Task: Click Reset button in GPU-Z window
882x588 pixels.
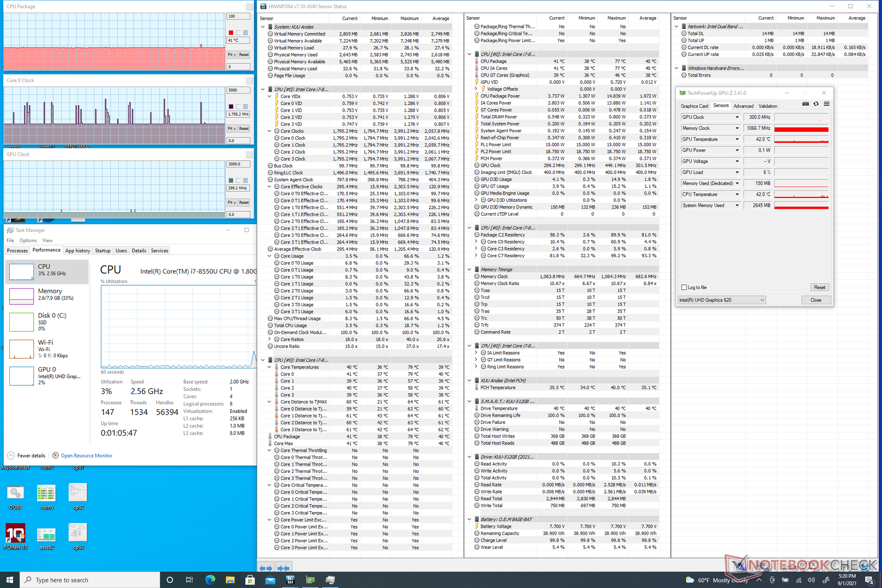Action: tap(819, 288)
